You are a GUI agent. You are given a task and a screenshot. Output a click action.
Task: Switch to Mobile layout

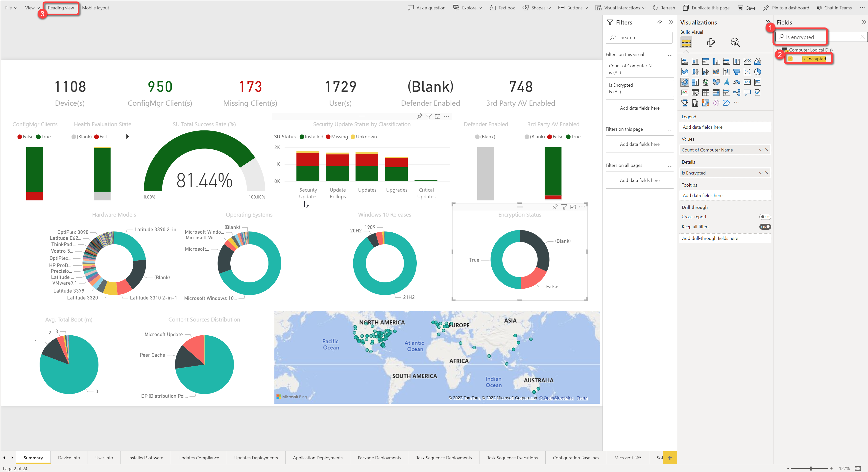tap(96, 8)
